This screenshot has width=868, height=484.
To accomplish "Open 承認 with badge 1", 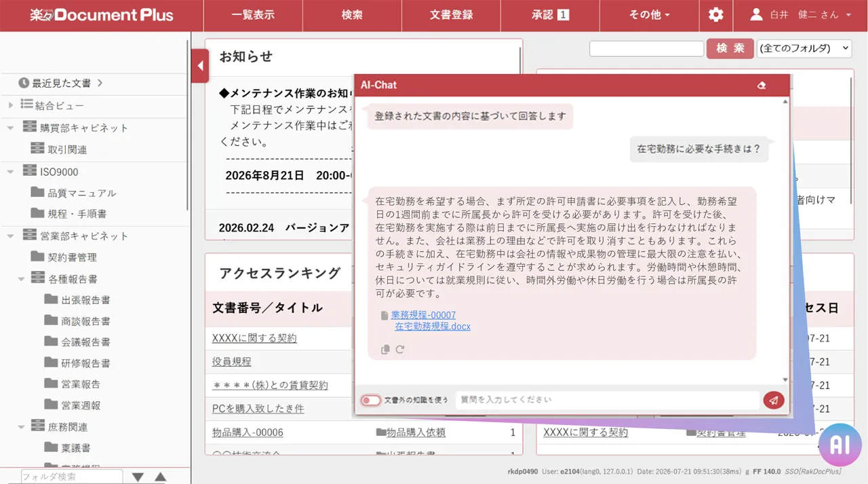I will 550,15.
